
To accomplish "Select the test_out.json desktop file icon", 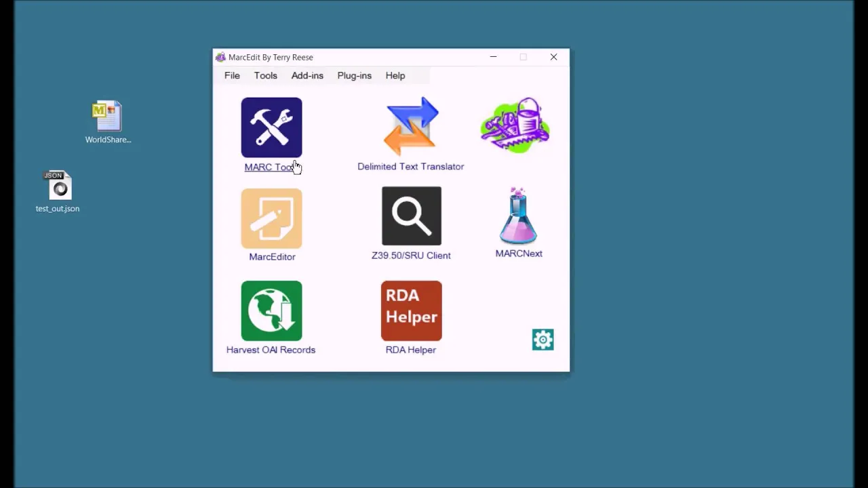I will pyautogui.click(x=58, y=185).
